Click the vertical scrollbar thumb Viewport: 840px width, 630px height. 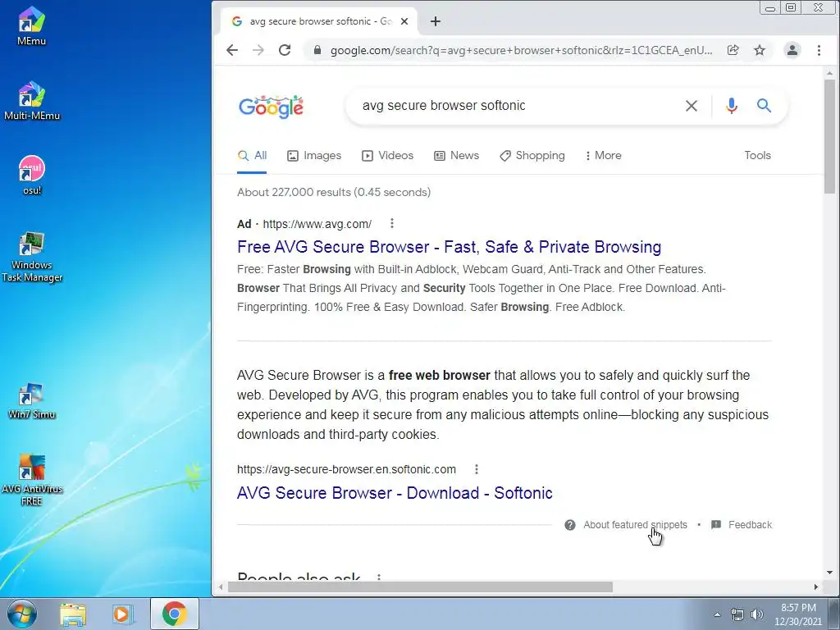[x=829, y=136]
